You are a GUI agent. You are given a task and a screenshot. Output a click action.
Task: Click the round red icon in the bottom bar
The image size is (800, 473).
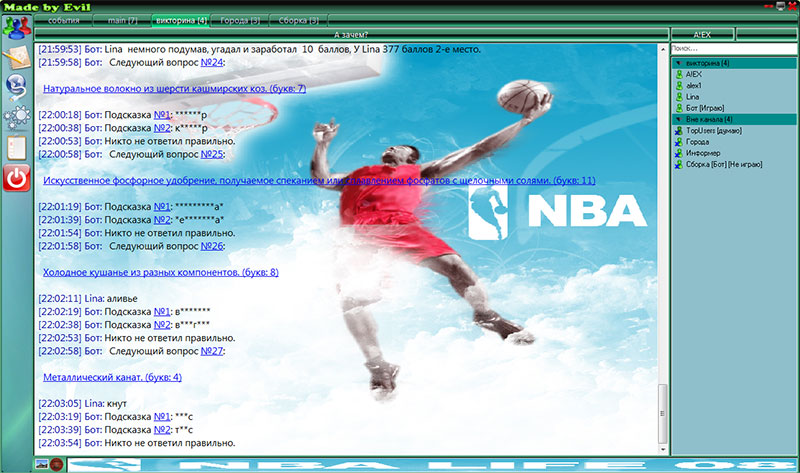coord(57,464)
